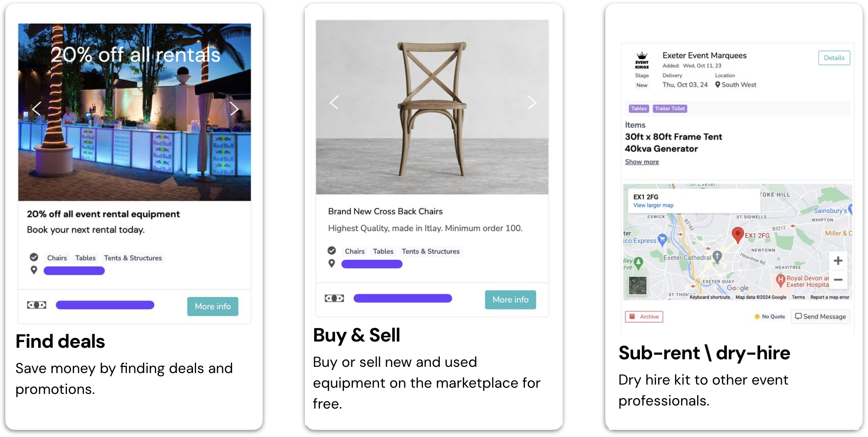Advance chair photo carousel with right arrow
Screen dimensions: 868x437
point(532,102)
